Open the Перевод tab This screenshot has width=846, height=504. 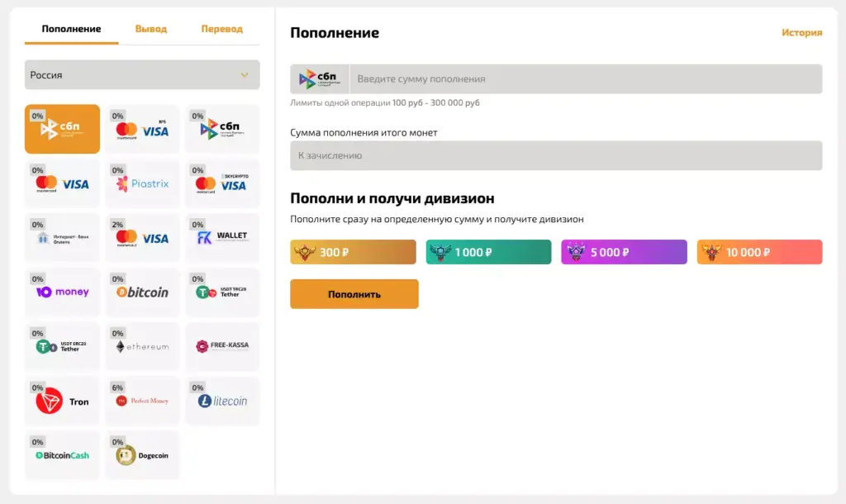pos(220,27)
